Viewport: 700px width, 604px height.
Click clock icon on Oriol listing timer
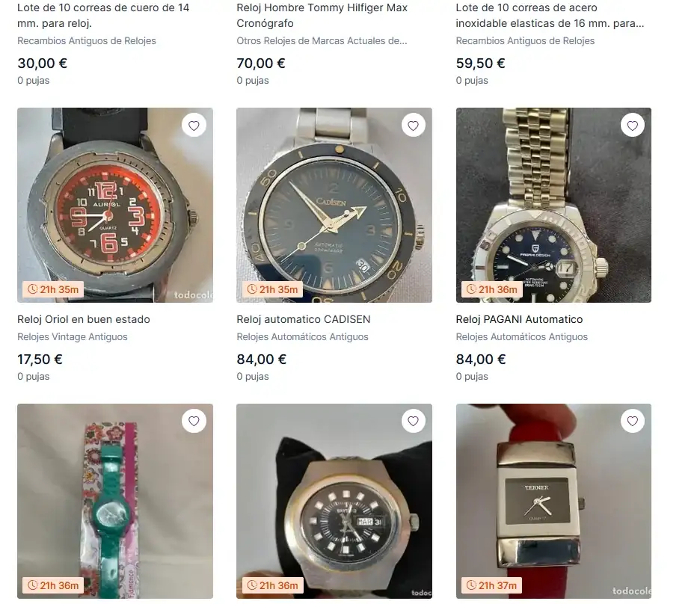click(32, 289)
